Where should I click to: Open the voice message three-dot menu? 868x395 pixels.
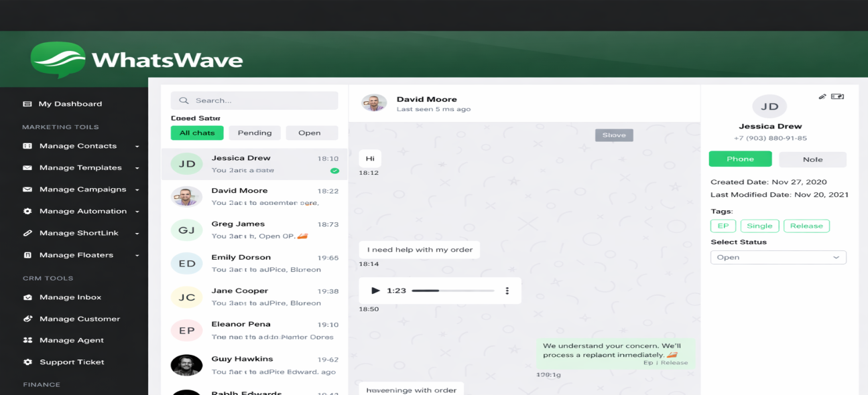507,291
